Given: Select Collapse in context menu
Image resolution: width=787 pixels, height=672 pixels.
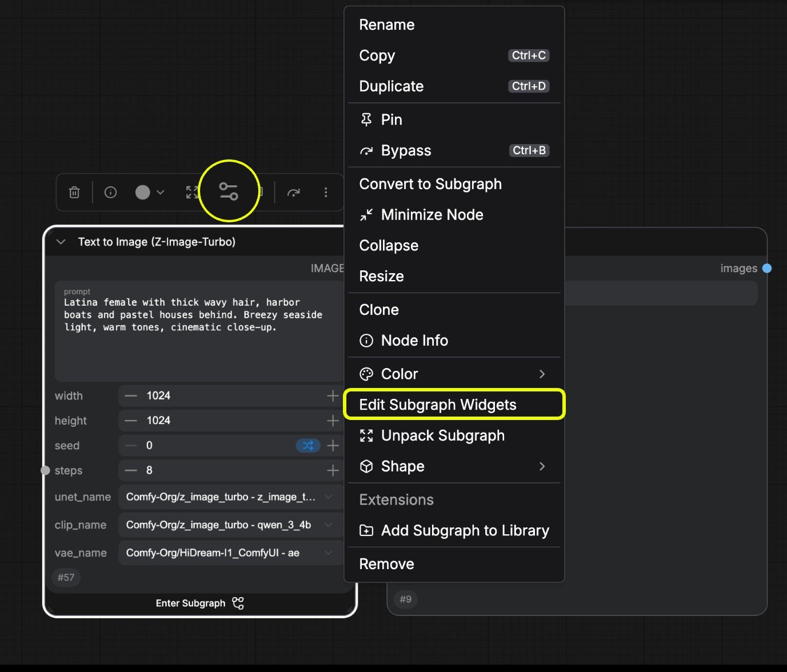Looking at the screenshot, I should click(x=454, y=246).
